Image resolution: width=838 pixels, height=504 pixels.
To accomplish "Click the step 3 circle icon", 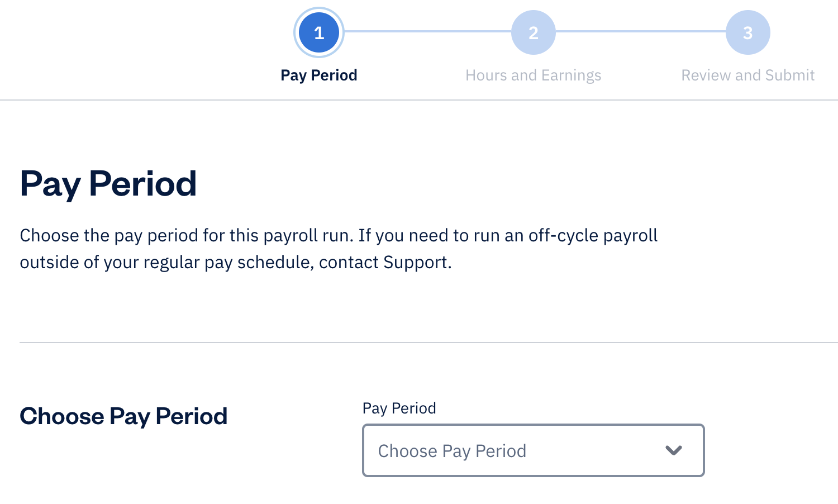I will [747, 33].
